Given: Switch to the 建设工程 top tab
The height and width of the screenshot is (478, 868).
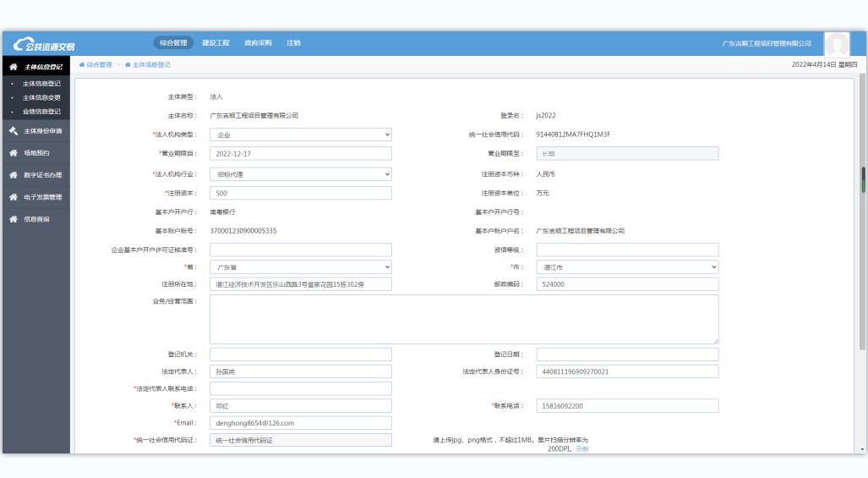Looking at the screenshot, I should 216,42.
